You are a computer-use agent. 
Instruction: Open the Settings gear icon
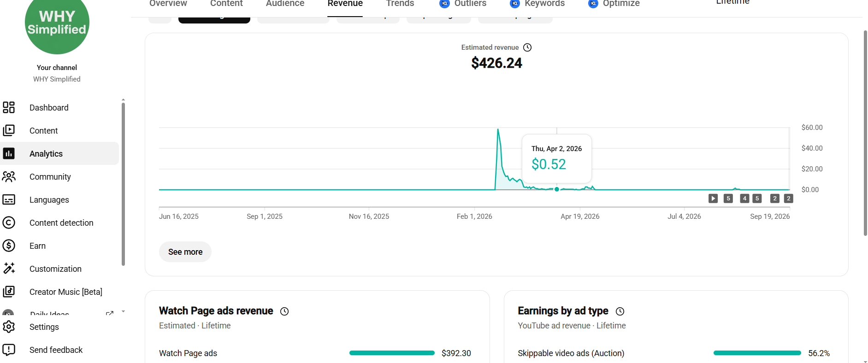[9, 327]
